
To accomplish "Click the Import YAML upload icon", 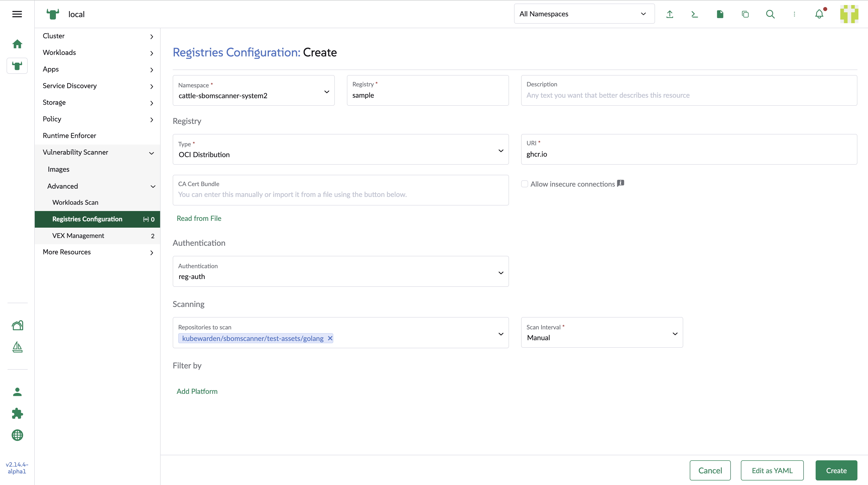I will click(x=670, y=14).
